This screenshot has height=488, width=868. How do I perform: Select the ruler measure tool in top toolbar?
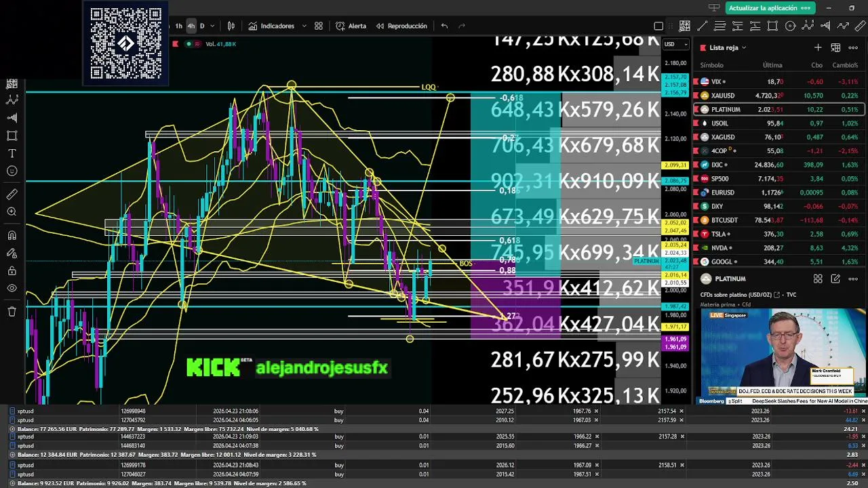coord(860,26)
